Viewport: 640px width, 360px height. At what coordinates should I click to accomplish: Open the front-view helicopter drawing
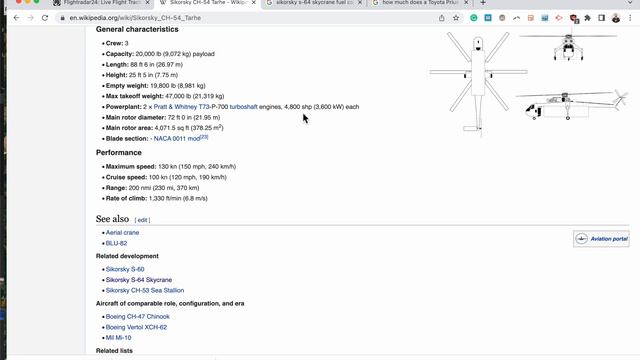(x=568, y=47)
